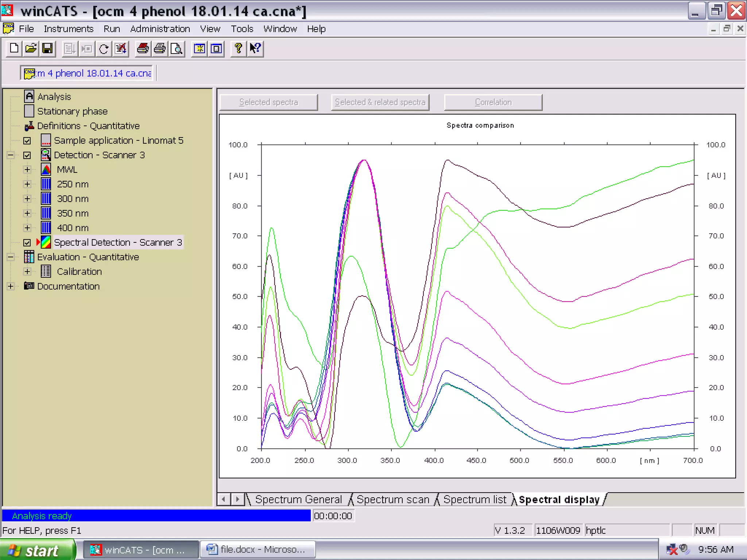
Task: Click the Save floppy disk icon
Action: click(47, 48)
